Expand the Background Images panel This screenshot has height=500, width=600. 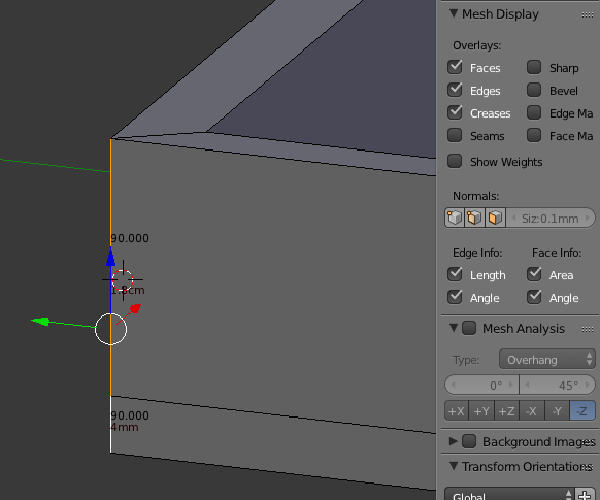tap(453, 441)
